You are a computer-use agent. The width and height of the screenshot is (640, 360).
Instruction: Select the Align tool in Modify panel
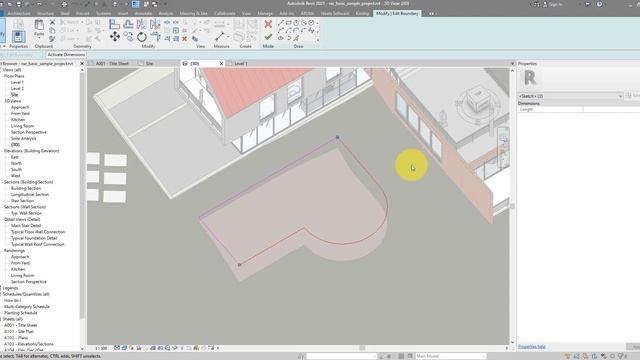(x=115, y=24)
